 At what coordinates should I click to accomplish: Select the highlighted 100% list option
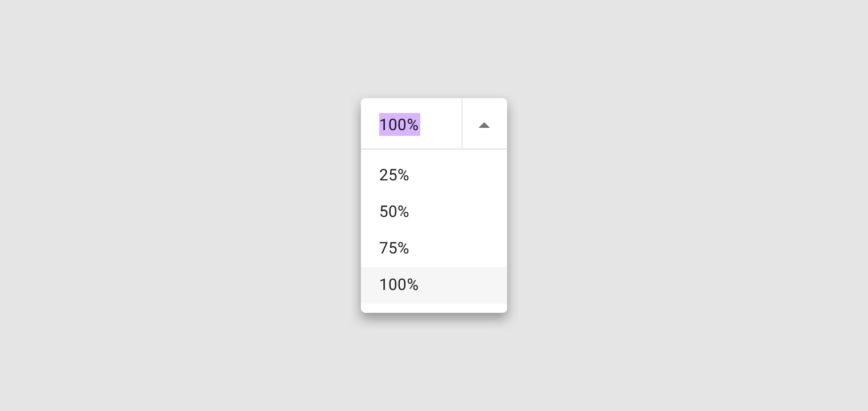pyautogui.click(x=434, y=285)
